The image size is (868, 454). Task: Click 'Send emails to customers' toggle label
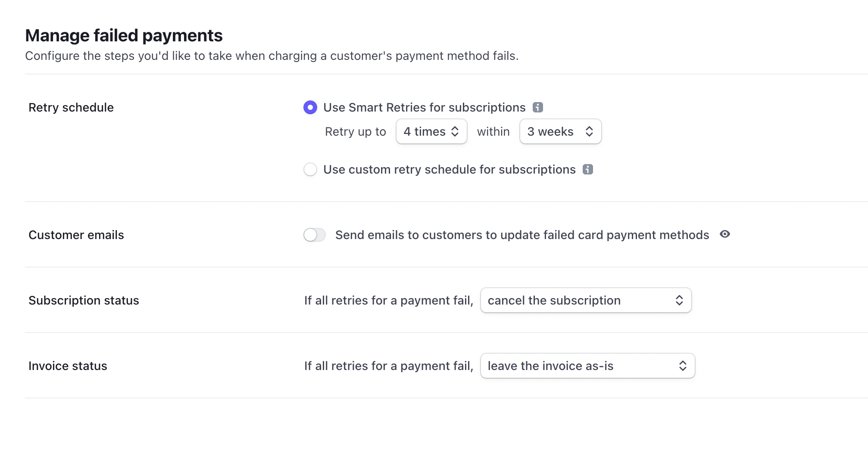(x=522, y=235)
